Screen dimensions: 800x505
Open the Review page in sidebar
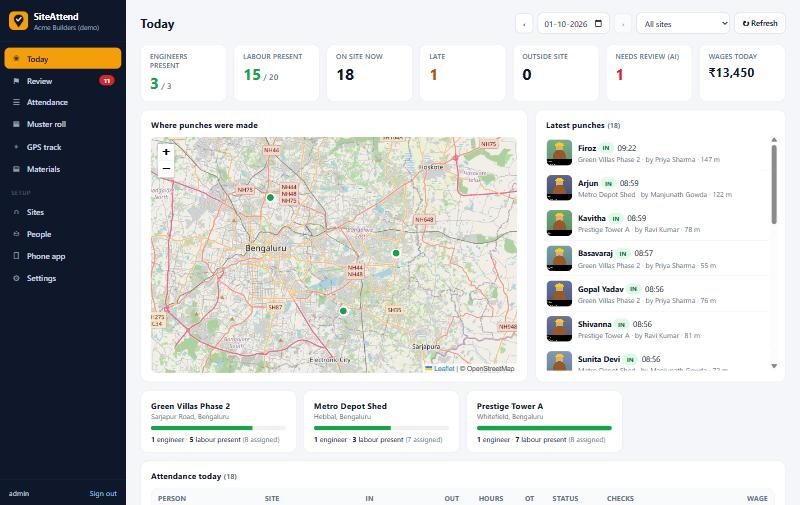tap(63, 81)
